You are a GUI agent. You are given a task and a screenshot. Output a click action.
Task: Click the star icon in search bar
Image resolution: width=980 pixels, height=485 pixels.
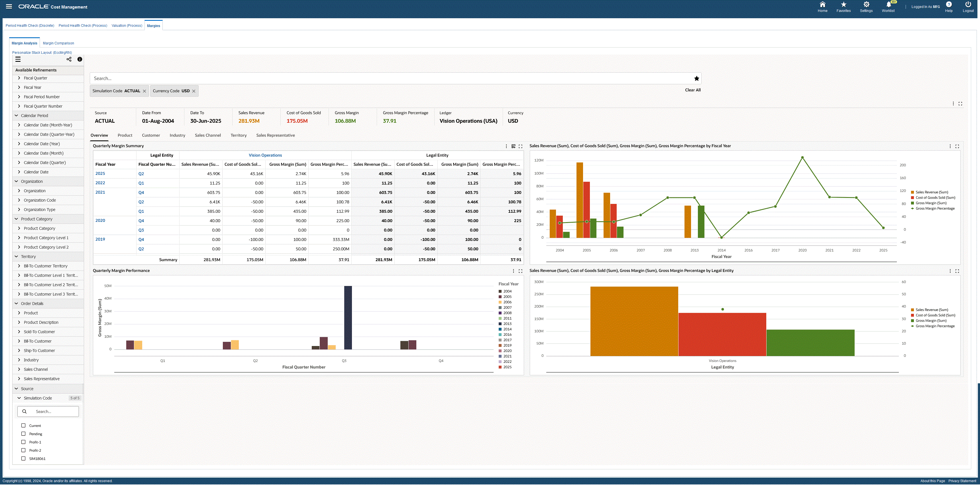(x=696, y=78)
